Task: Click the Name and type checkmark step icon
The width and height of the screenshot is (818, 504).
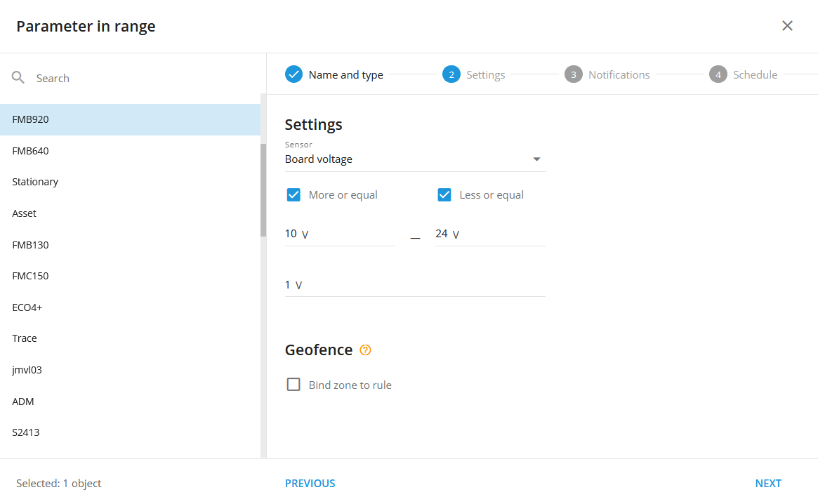Action: 293,74
